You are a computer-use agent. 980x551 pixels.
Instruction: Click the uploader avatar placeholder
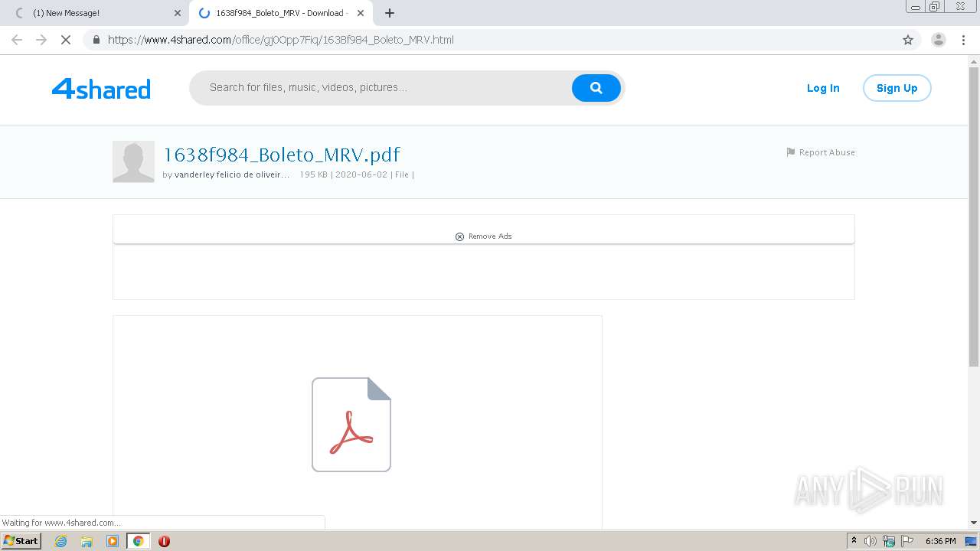(x=133, y=161)
